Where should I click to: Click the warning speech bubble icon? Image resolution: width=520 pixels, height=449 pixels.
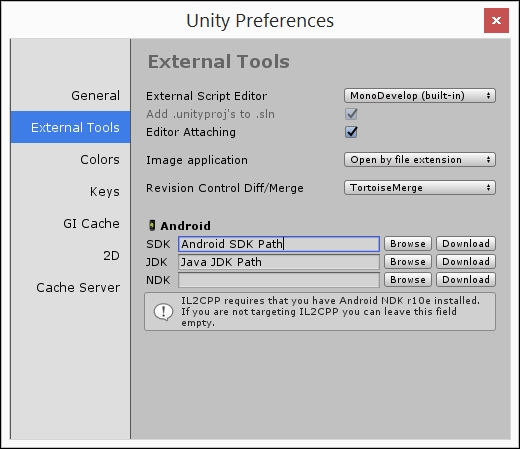tap(163, 312)
